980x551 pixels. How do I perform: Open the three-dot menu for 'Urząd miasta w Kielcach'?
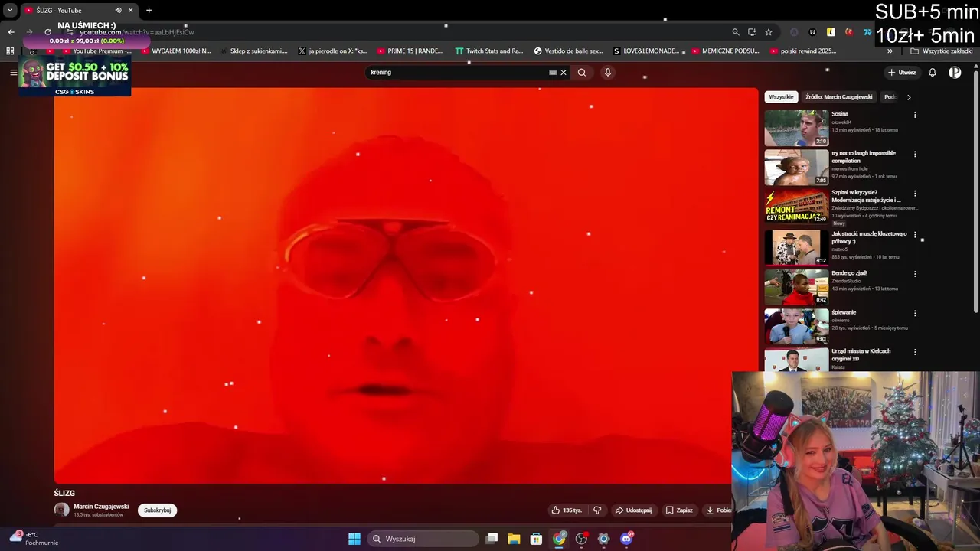(x=915, y=352)
